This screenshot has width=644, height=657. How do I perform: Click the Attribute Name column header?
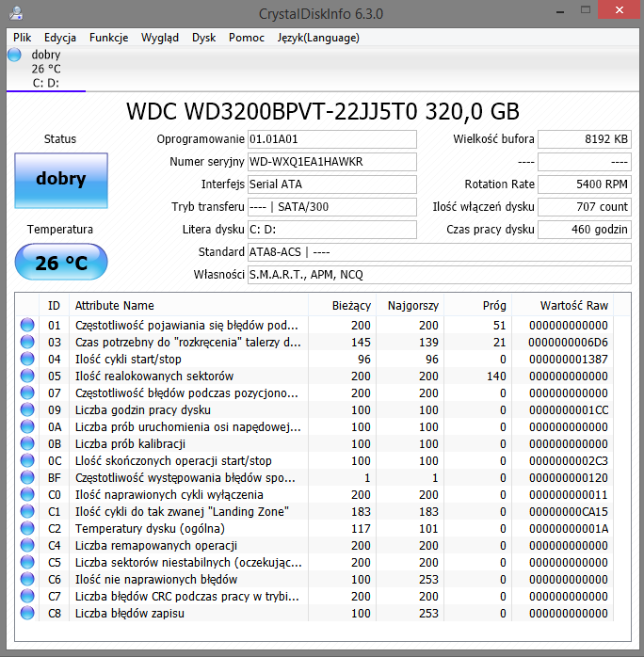(188, 306)
